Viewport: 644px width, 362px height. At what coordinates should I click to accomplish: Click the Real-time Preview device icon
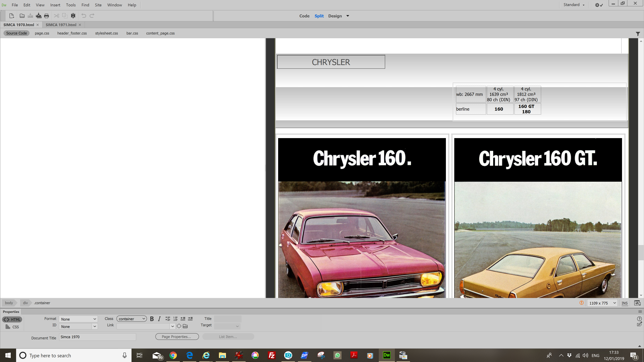[x=637, y=303]
